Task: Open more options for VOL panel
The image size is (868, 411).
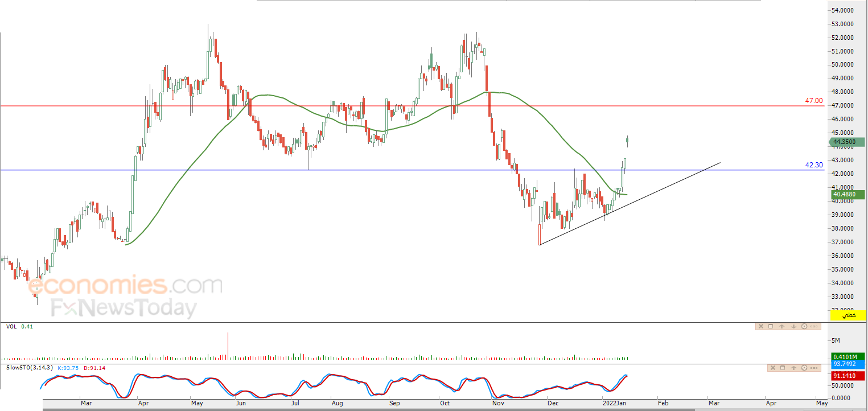Action: (x=814, y=326)
